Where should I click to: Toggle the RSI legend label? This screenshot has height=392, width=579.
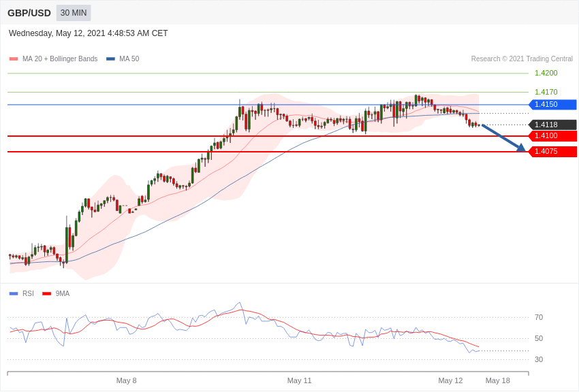[x=28, y=294]
